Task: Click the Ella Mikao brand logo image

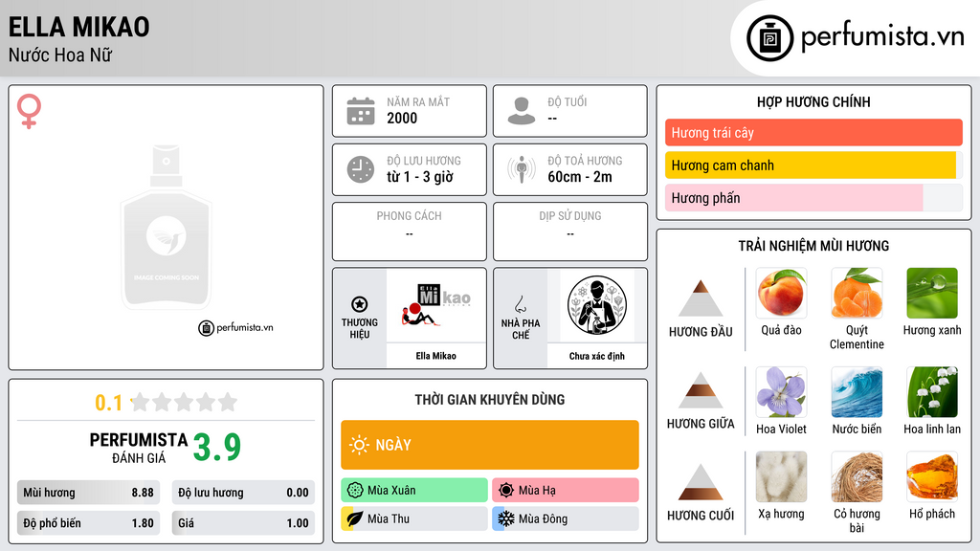Action: pyautogui.click(x=436, y=305)
